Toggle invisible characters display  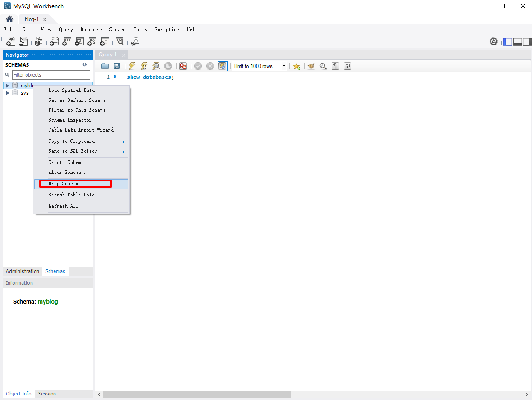335,66
